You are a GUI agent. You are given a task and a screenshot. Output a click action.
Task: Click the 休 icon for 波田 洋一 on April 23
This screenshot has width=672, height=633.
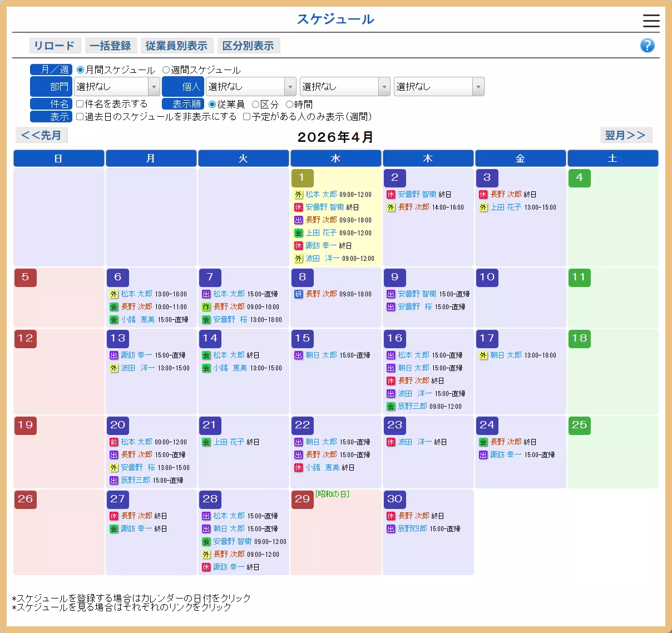391,442
